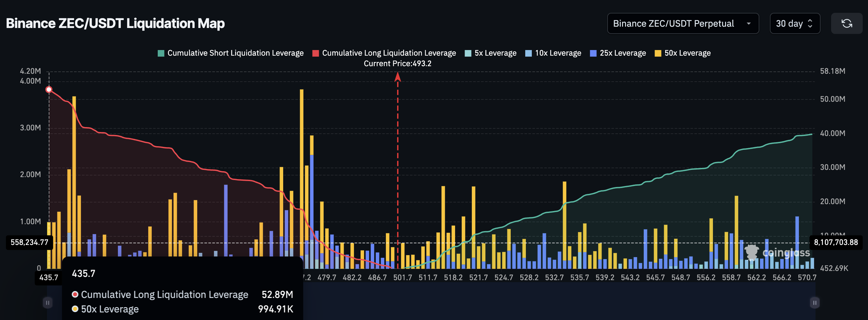Click the current price arrow marker
This screenshot has width=868, height=320.
coord(397,77)
